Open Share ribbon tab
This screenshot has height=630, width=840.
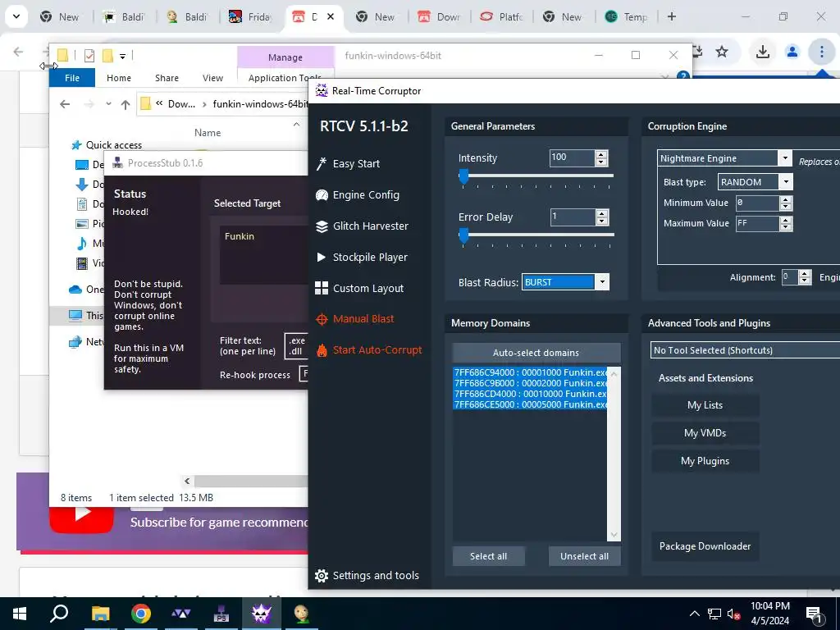point(167,78)
